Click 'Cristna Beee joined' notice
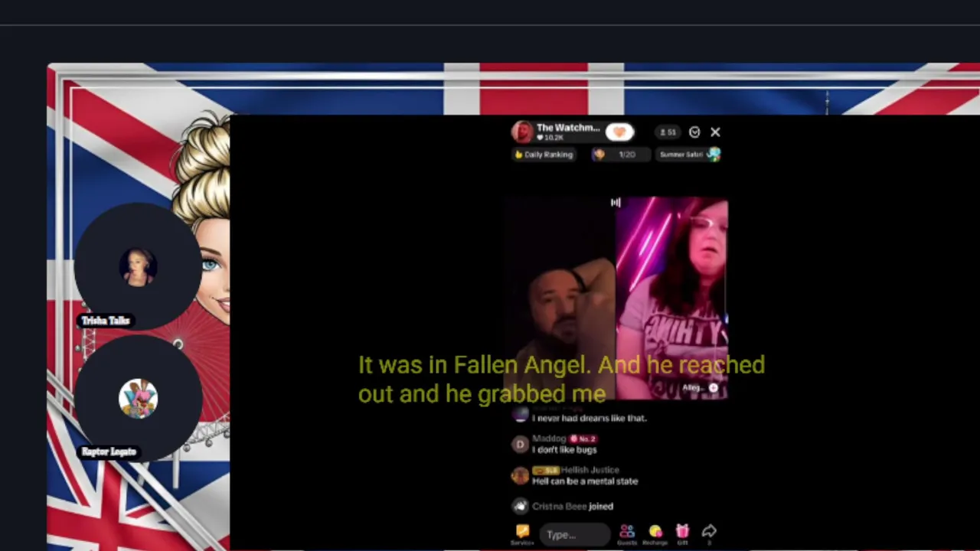The width and height of the screenshot is (980, 551). point(572,506)
